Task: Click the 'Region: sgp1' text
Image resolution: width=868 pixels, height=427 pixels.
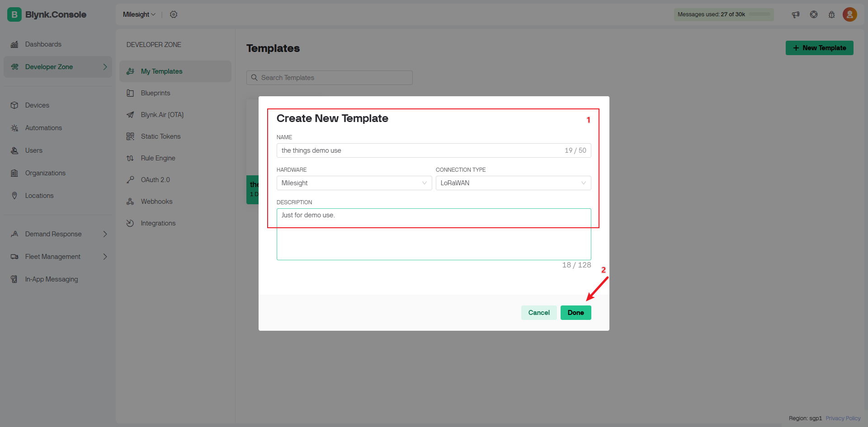Action: 805,418
